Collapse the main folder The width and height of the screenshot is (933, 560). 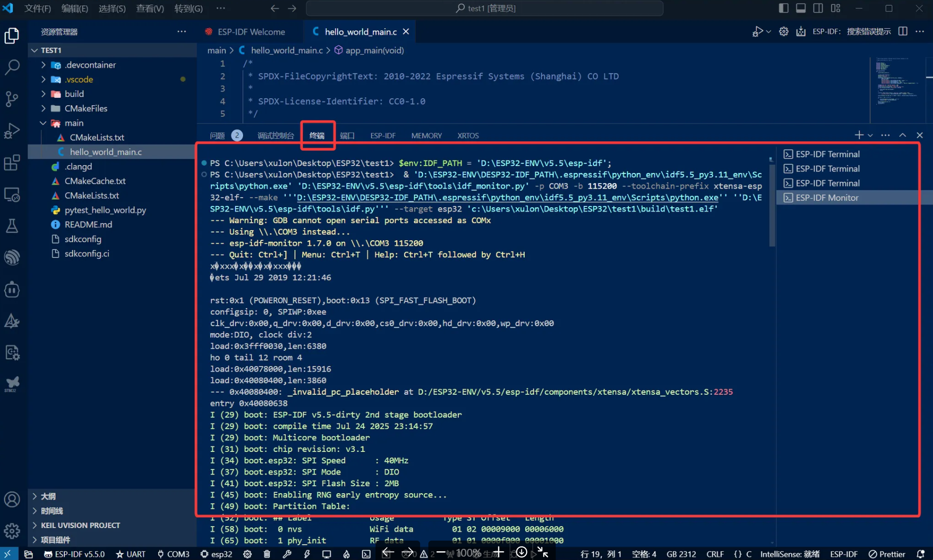[x=44, y=123]
